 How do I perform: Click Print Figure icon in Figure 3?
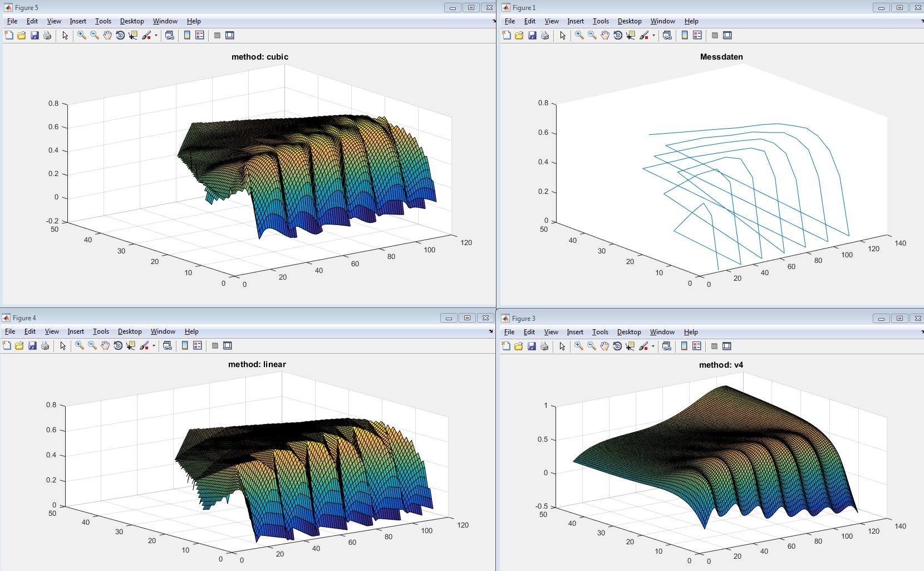[x=544, y=346]
